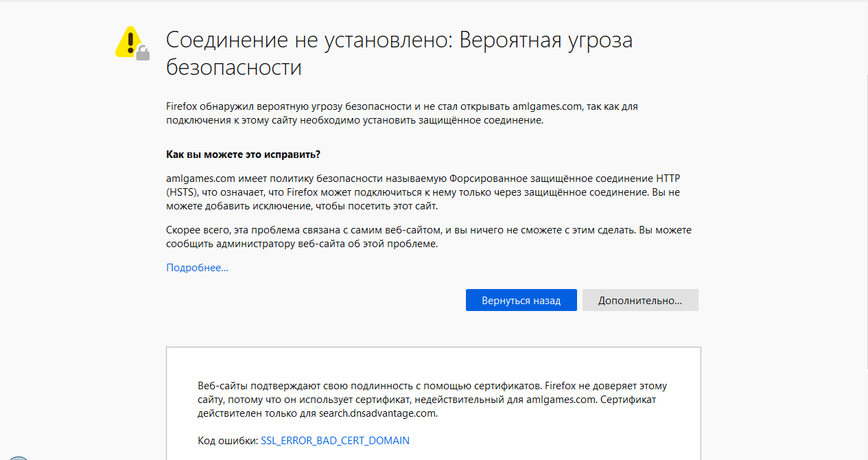Click the "Как вы можете это исправить?" subheading

pyautogui.click(x=243, y=154)
